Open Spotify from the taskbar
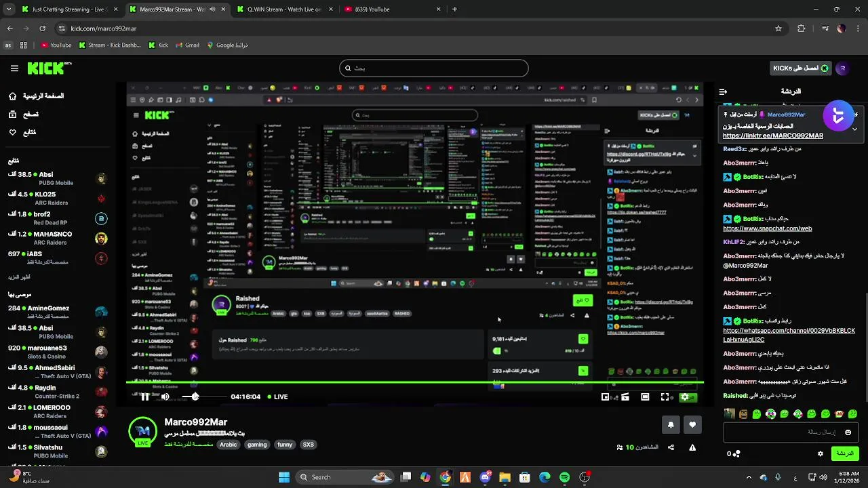868x488 pixels. click(565, 477)
